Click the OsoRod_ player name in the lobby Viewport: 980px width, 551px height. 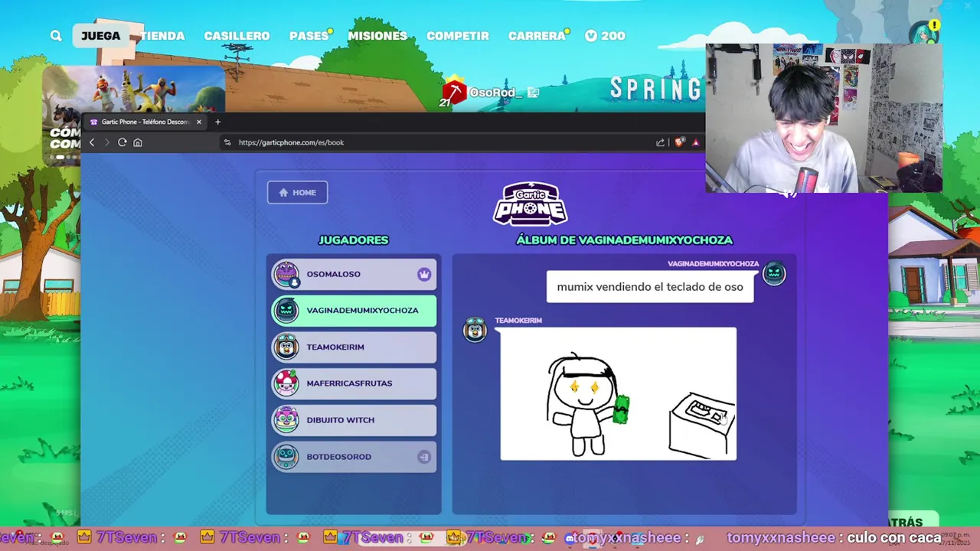(x=496, y=93)
